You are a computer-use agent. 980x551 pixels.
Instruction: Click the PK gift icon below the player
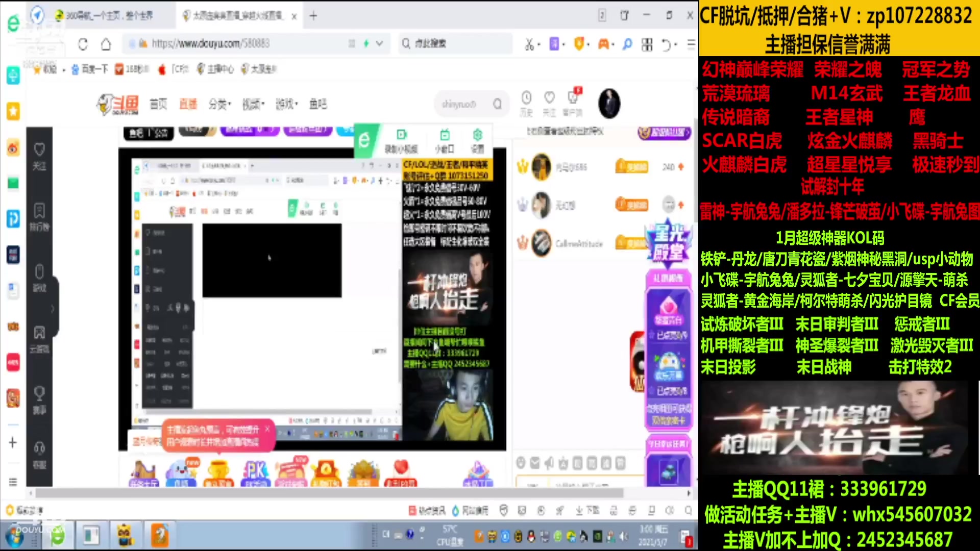(x=255, y=473)
